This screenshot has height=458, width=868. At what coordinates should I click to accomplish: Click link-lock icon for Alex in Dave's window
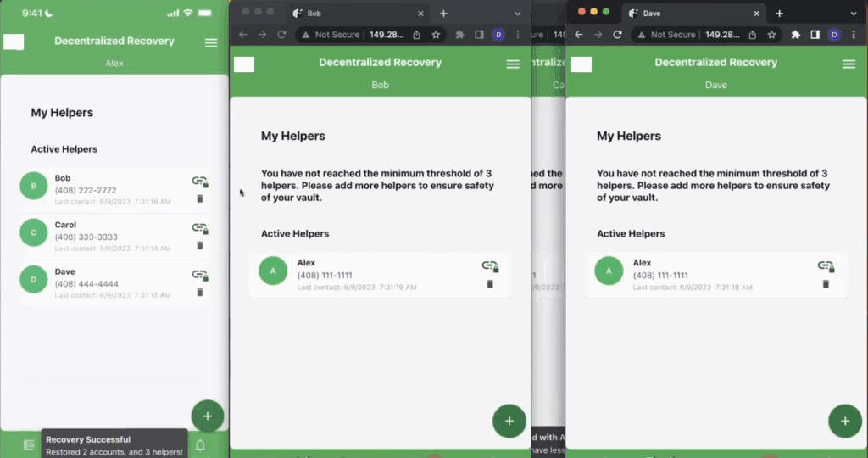[825, 266]
